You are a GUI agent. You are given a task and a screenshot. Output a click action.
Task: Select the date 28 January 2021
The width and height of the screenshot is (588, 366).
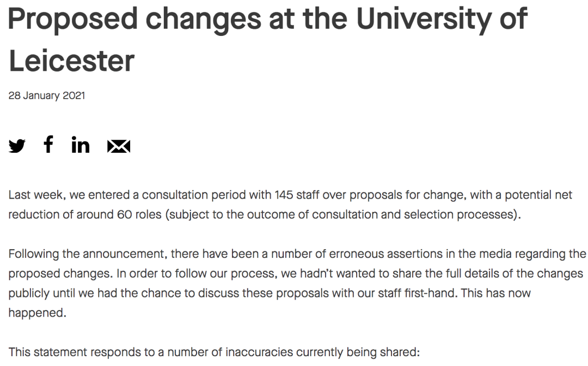[47, 96]
